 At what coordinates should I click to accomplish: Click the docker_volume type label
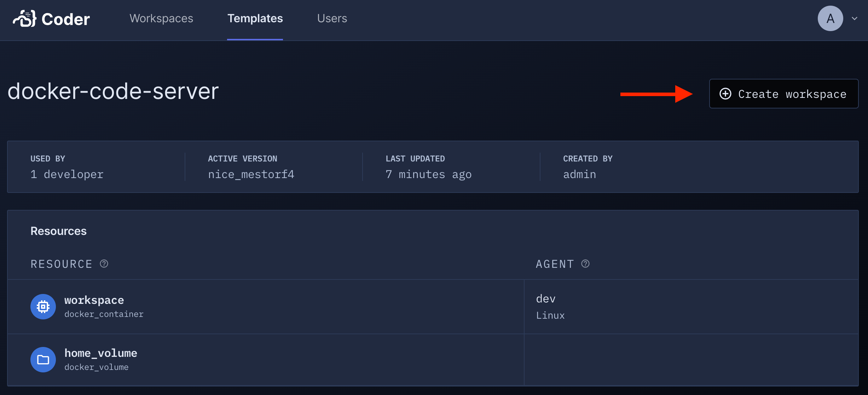pyautogui.click(x=97, y=367)
